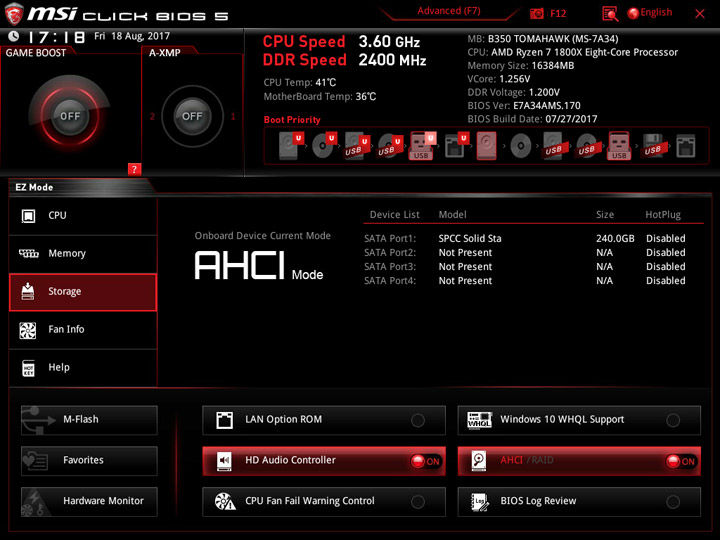Screen dimensions: 720x540
Task: Select the highlighted legacy hard disk boot icon
Action: point(486,146)
